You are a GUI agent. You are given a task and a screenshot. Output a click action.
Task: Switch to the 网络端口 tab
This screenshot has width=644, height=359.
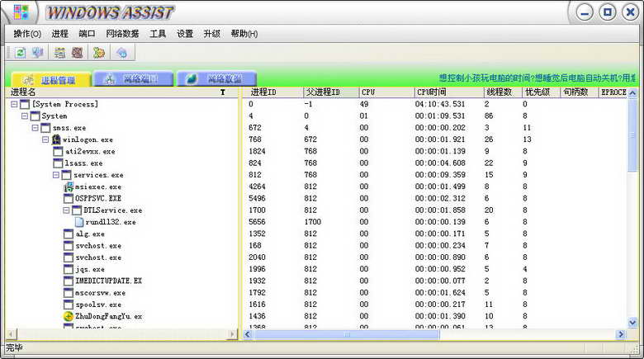click(134, 78)
